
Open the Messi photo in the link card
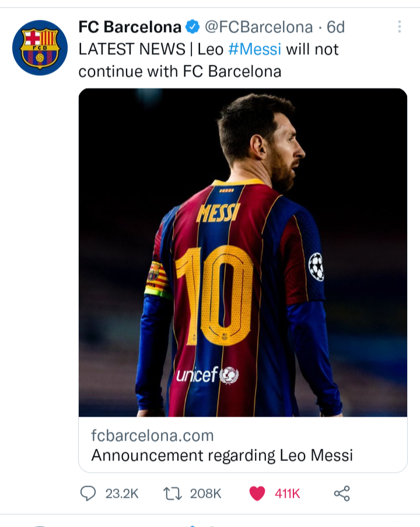pyautogui.click(x=243, y=252)
